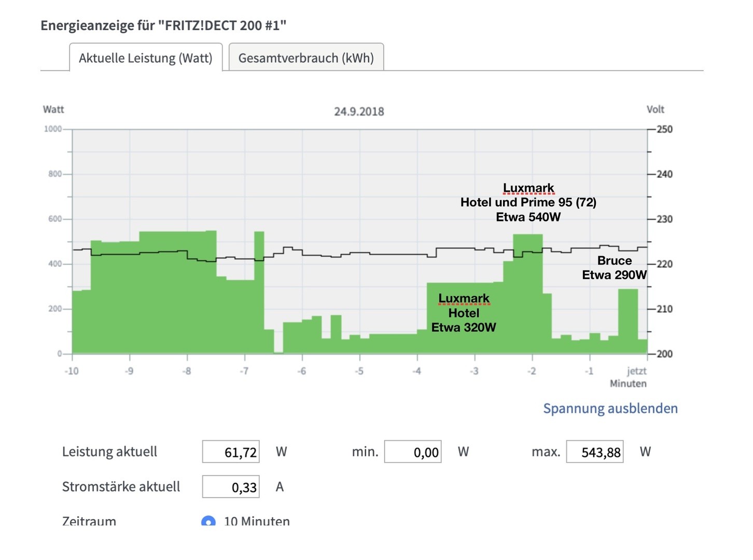Click the max. power field showing 543,88

pos(595,452)
